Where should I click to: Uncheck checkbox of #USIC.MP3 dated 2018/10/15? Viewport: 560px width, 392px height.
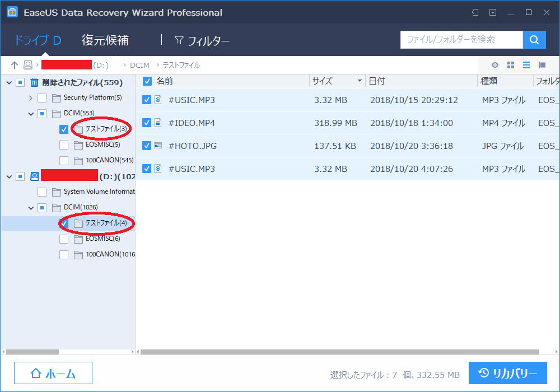pos(146,100)
